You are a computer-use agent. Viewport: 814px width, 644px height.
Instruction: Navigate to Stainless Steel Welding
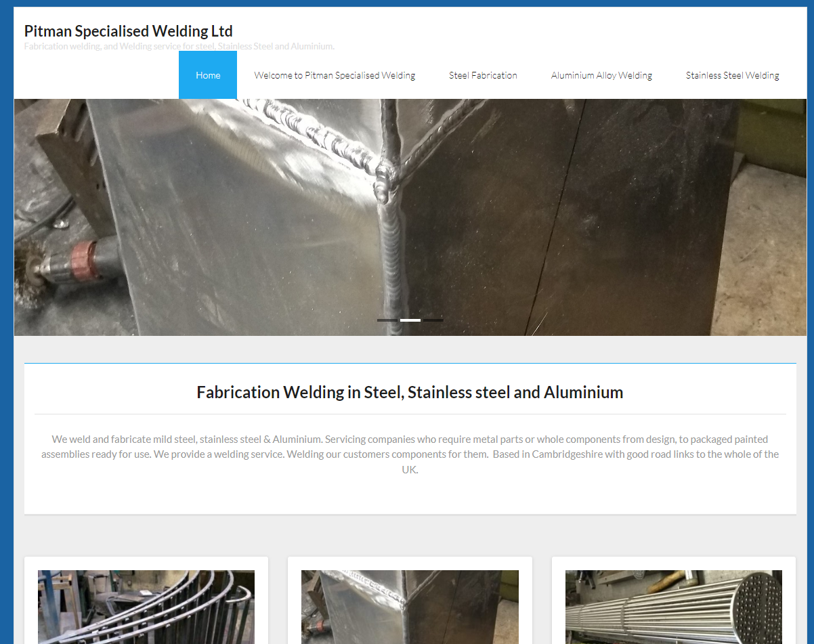[x=732, y=74]
